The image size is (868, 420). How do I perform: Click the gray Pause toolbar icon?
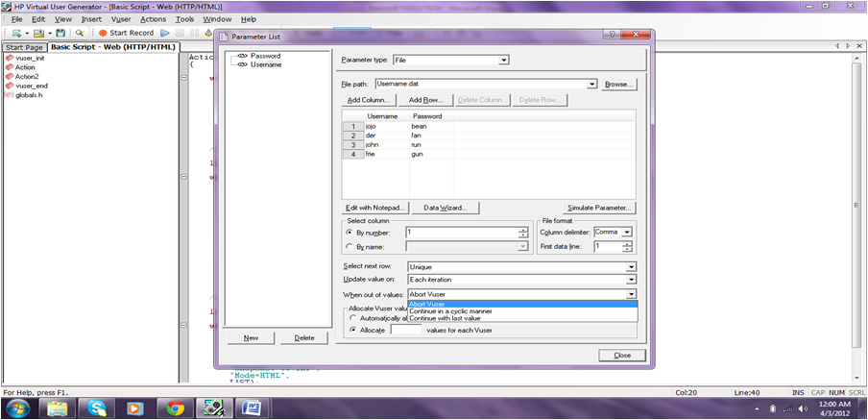194,34
